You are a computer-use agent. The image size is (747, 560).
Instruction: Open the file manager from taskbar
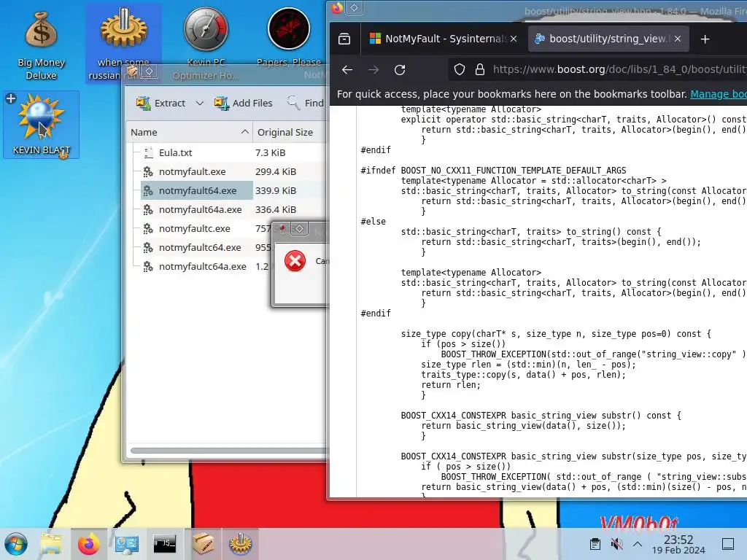click(x=52, y=544)
